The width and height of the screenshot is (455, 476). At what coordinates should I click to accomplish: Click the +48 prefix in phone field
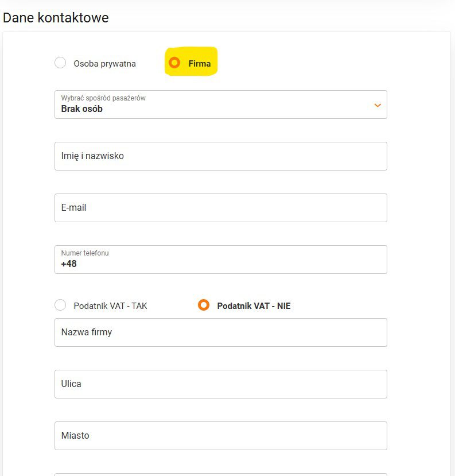click(69, 264)
